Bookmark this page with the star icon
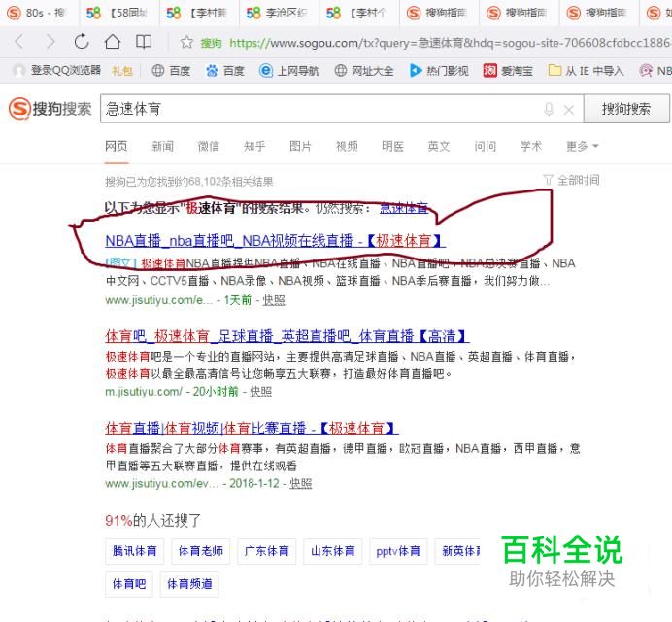Screen dimensions: 672x622 (186, 42)
